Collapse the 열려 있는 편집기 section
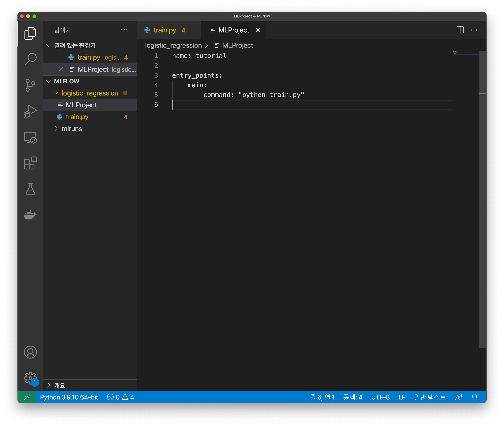This screenshot has height=426, width=504. click(49, 45)
